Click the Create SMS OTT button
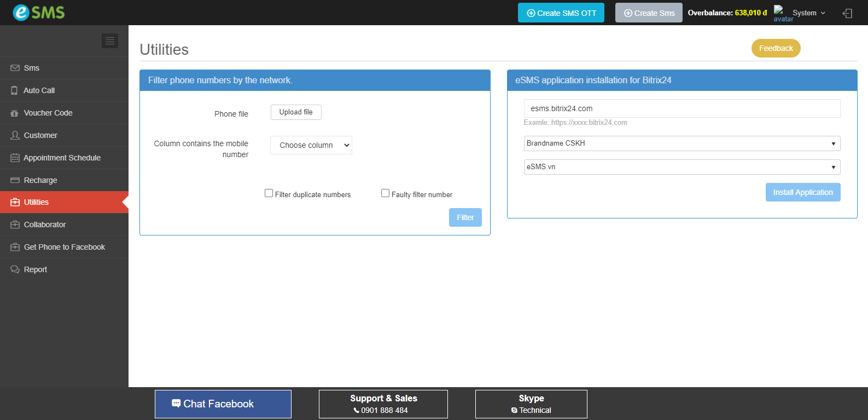 click(561, 13)
